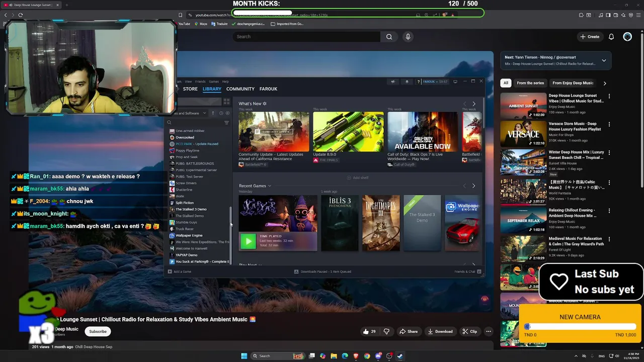Open File Explorer from the taskbar
The height and width of the screenshot is (362, 644).
[x=334, y=356]
